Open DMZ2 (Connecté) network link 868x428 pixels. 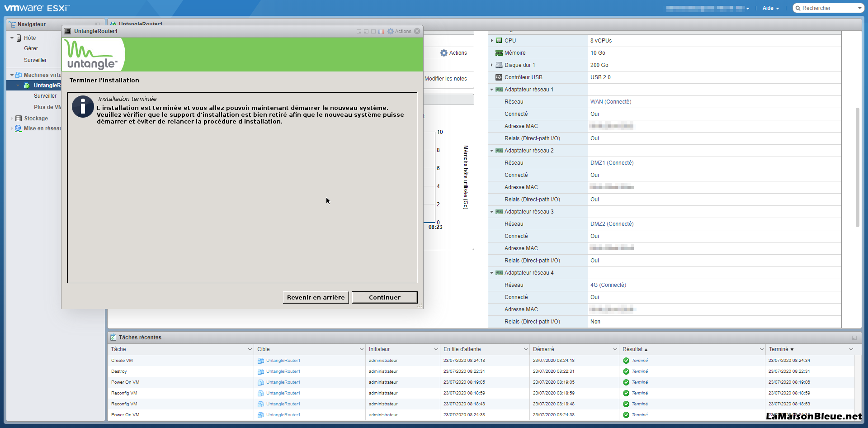point(612,224)
